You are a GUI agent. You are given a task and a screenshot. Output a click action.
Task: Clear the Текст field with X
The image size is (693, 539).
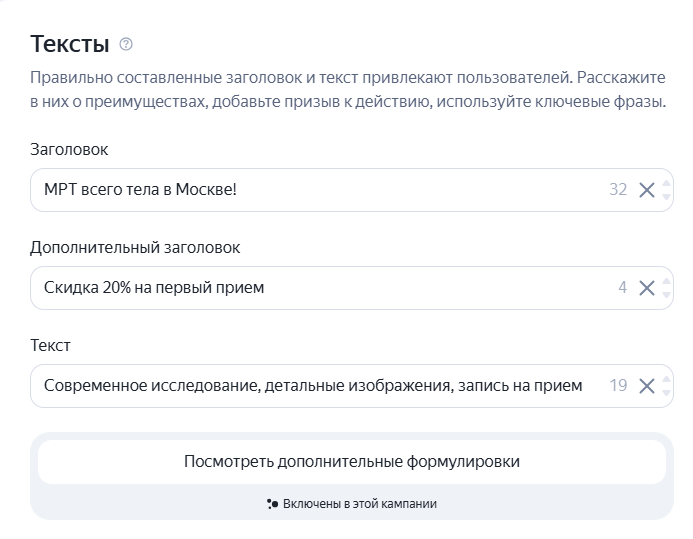pyautogui.click(x=646, y=386)
